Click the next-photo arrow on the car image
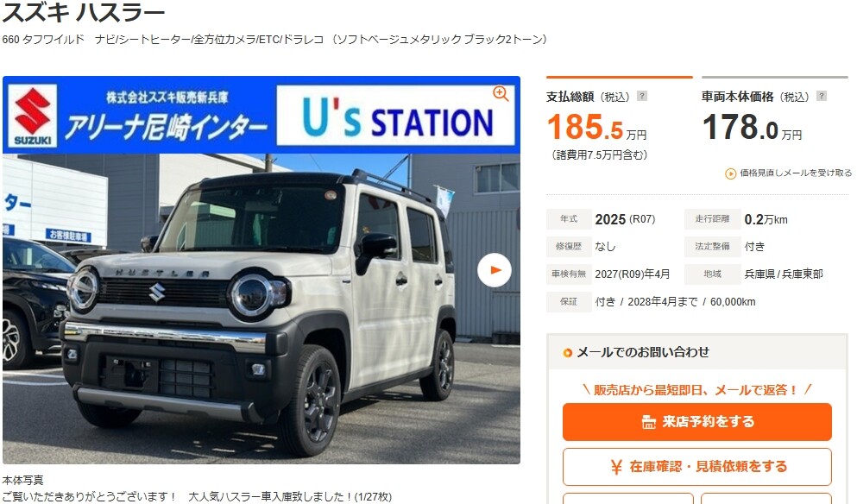The image size is (857, 504). pyautogui.click(x=494, y=269)
